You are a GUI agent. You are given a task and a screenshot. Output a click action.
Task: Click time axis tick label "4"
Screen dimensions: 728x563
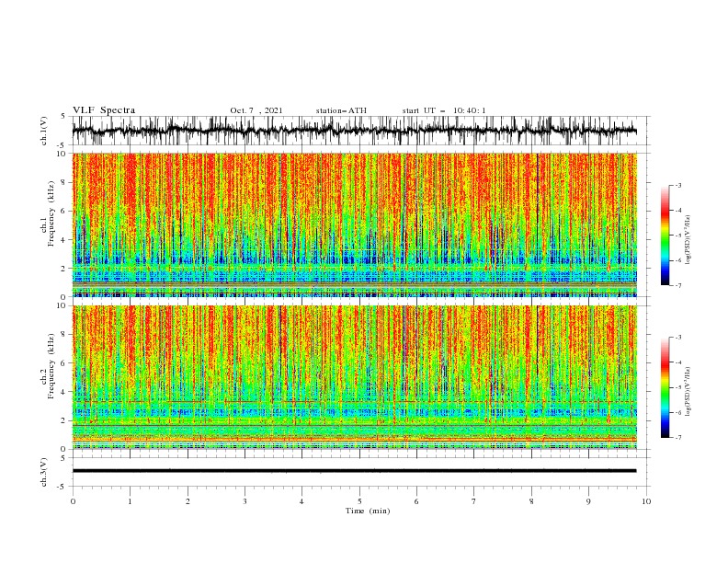point(302,501)
